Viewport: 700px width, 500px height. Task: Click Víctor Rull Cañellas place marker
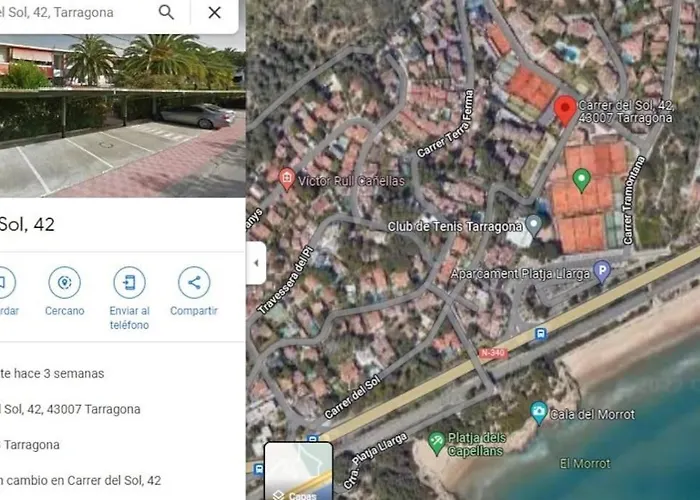pyautogui.click(x=287, y=179)
